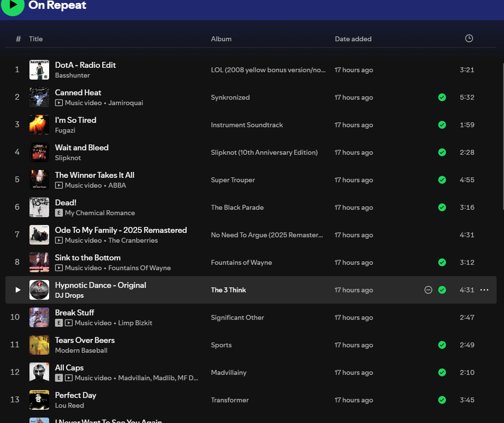The height and width of the screenshot is (423, 504).
Task: Open the Super Trouper album link
Action: pyautogui.click(x=233, y=180)
